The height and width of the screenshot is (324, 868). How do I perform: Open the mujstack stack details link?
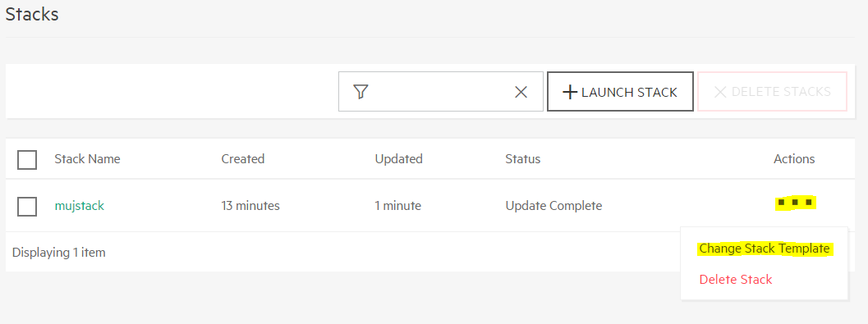(79, 206)
